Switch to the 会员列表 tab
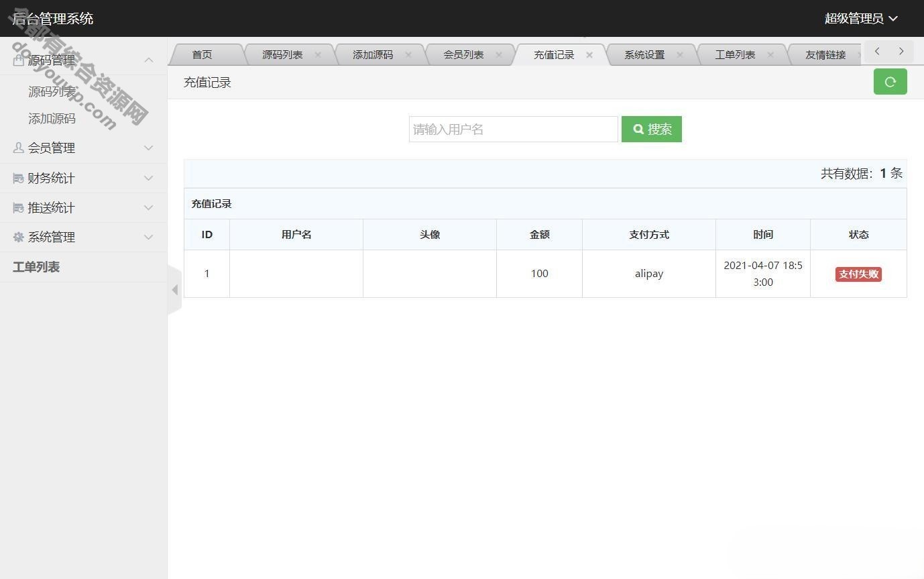This screenshot has height=579, width=924. 463,55
